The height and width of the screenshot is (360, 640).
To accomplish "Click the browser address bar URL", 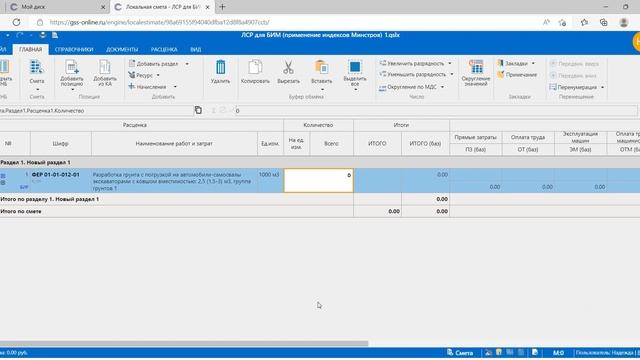I will click(x=160, y=22).
